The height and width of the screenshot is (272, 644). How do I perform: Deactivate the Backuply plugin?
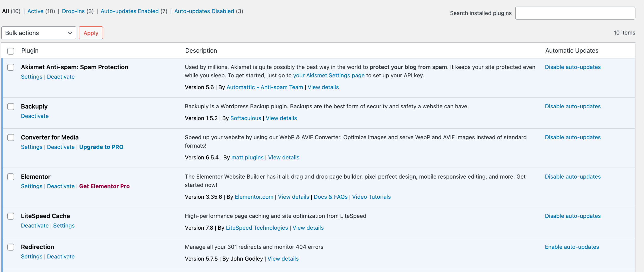tap(35, 116)
